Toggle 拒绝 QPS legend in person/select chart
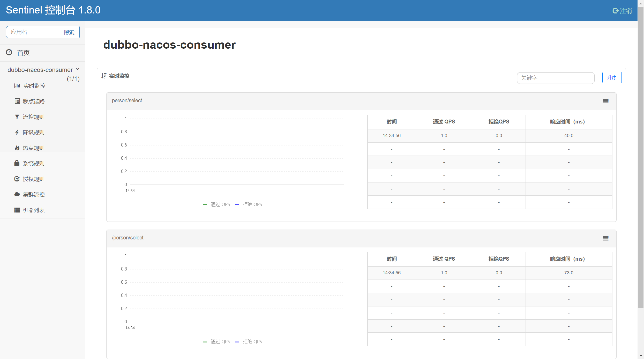The height and width of the screenshot is (359, 644). pyautogui.click(x=249, y=204)
